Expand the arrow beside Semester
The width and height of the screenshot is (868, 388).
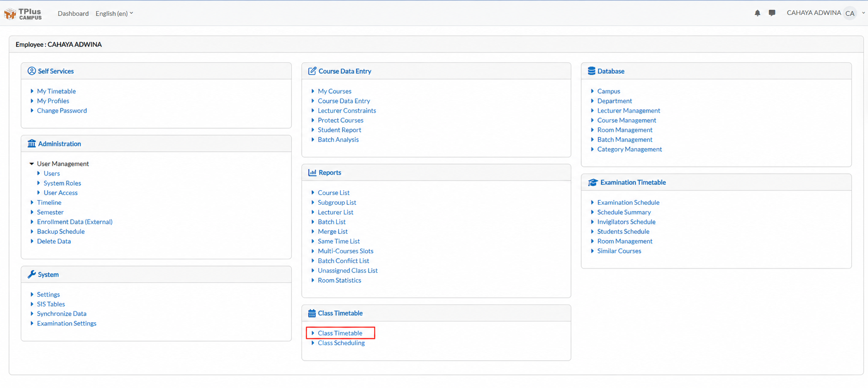tap(32, 212)
